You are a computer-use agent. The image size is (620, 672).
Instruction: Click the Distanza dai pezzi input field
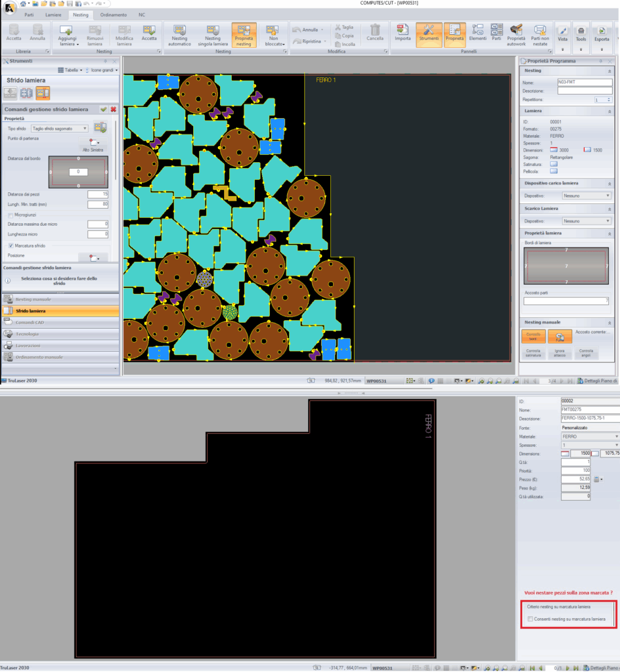click(x=98, y=194)
